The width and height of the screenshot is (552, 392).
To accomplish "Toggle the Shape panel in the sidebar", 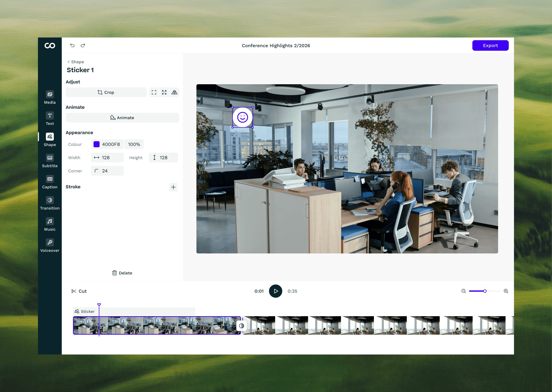I will 50,140.
